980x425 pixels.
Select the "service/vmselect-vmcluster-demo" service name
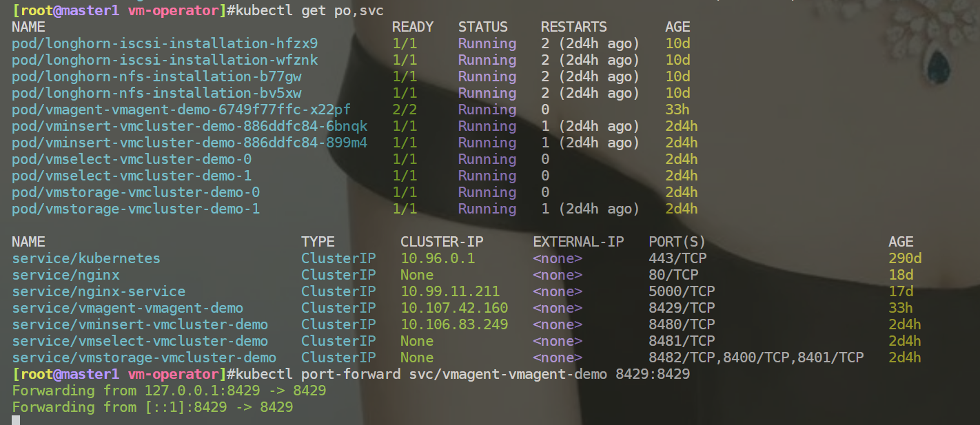pyautogui.click(x=140, y=341)
